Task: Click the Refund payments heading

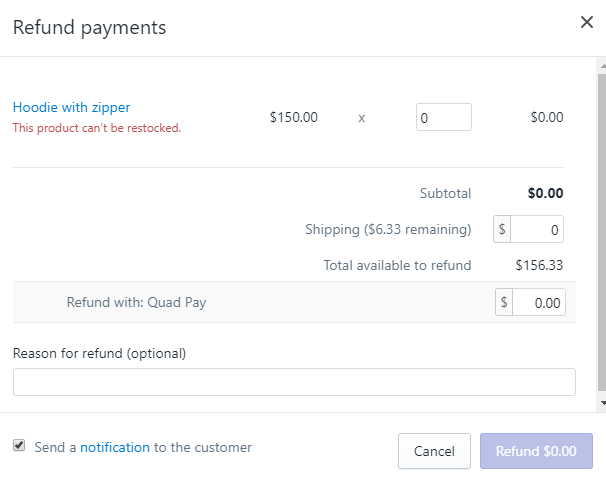Action: [x=89, y=27]
